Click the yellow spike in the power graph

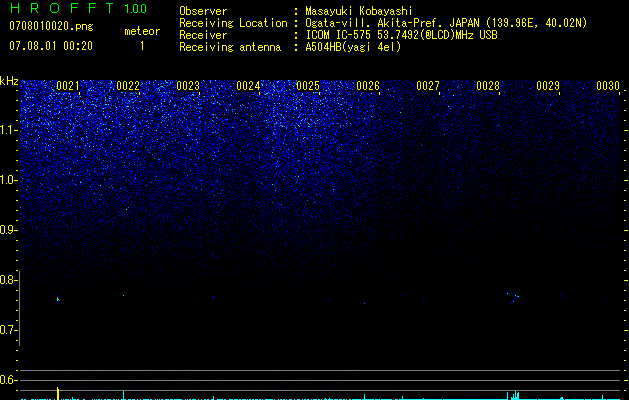click(x=58, y=393)
